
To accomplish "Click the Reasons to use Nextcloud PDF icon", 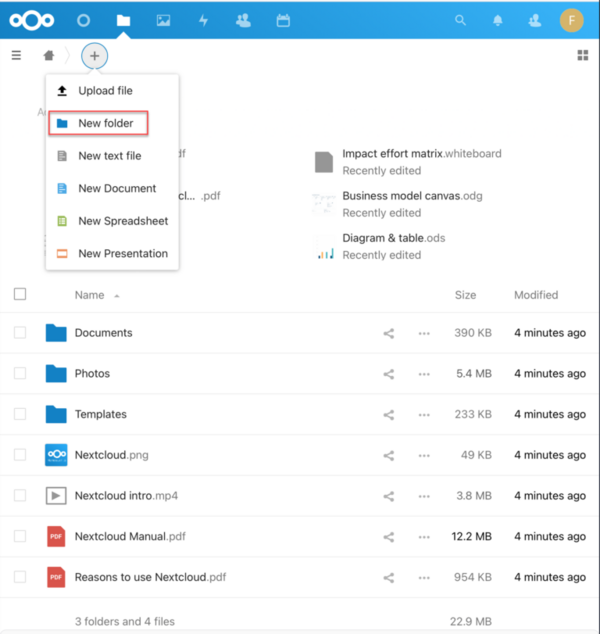I will (56, 577).
